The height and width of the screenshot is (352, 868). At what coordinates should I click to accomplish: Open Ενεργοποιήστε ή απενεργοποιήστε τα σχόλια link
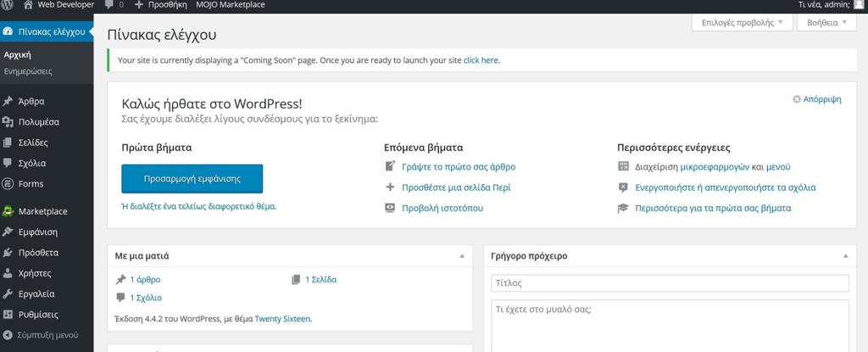(x=726, y=187)
